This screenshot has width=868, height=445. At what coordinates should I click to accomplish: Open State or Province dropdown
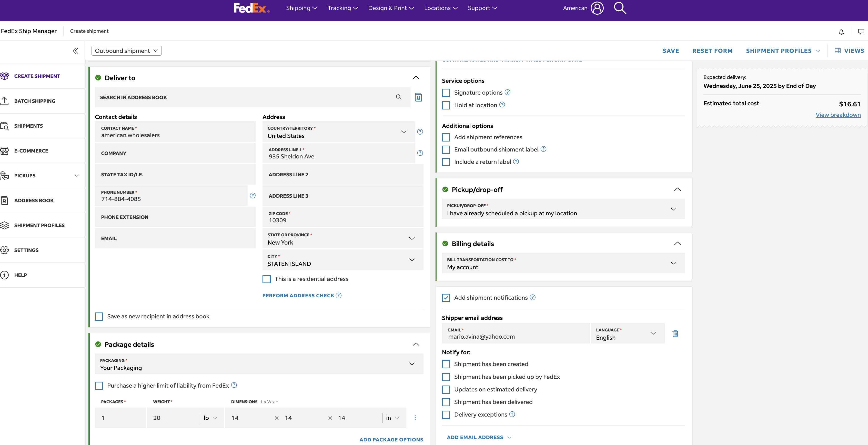(343, 238)
